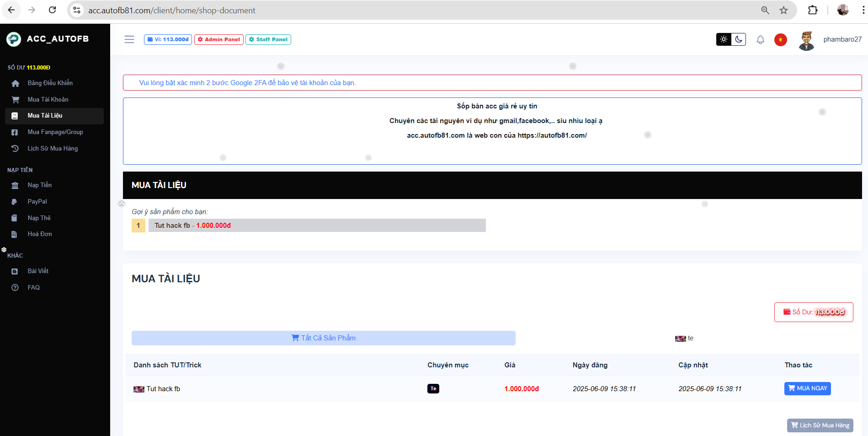Open the Staff Panel
This screenshot has height=436, width=868.
[268, 39]
